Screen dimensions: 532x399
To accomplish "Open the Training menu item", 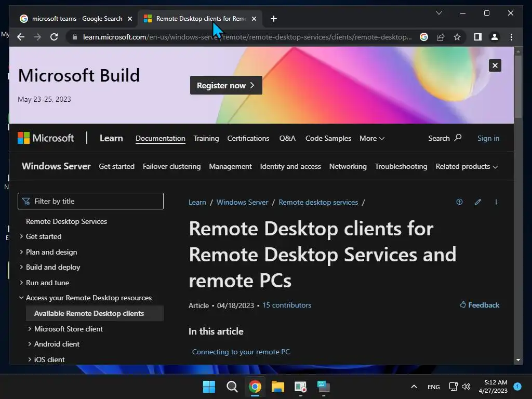I will click(206, 138).
